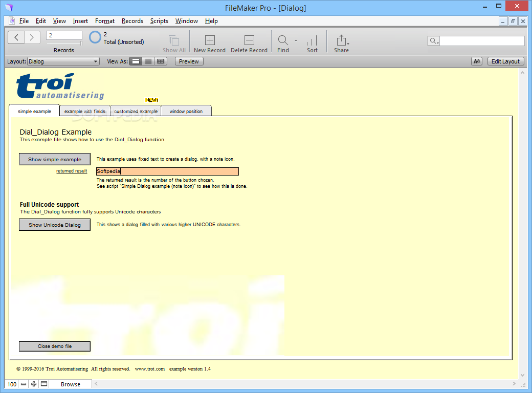Open the Format menu

pyautogui.click(x=105, y=21)
